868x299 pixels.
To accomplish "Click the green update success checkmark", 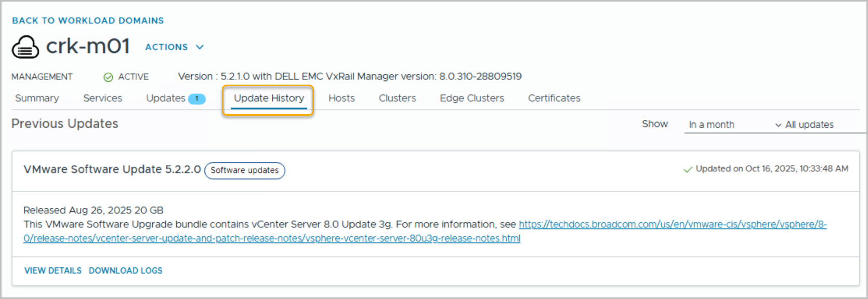I will [x=688, y=170].
